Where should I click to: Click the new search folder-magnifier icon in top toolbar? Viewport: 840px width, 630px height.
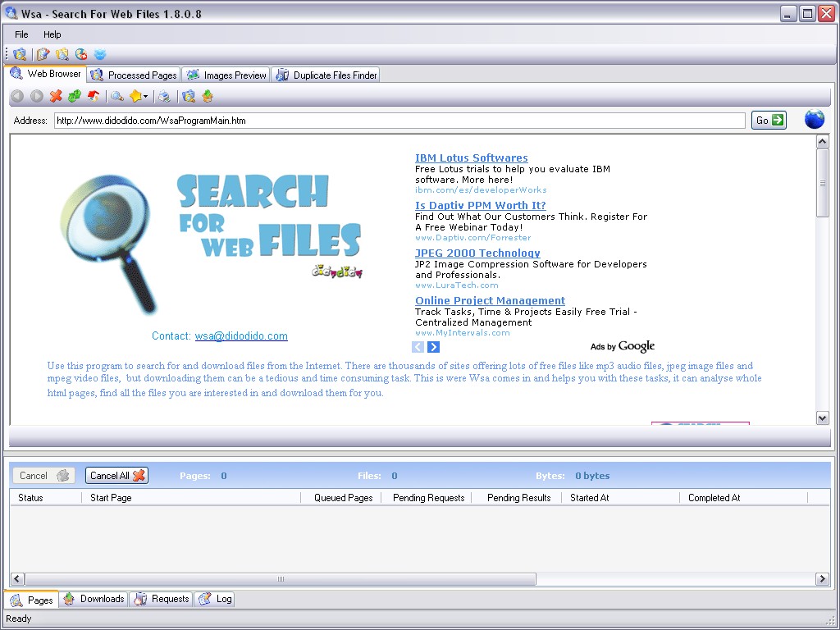pos(20,54)
